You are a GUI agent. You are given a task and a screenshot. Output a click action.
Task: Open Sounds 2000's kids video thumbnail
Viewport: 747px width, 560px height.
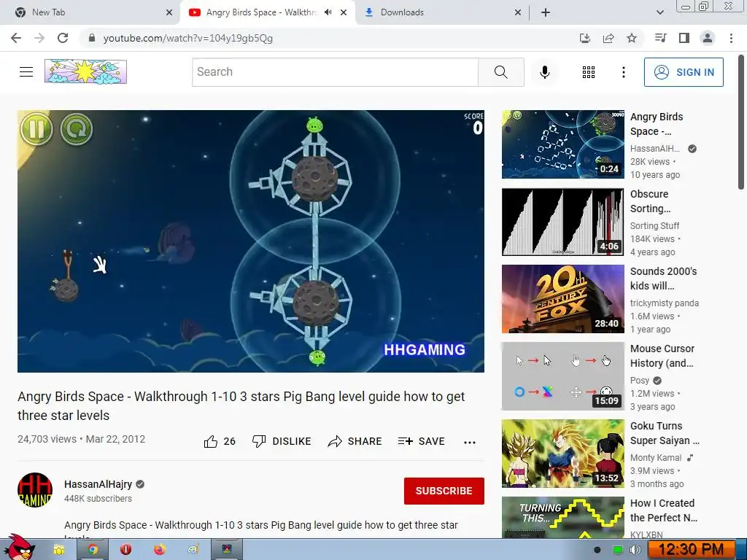point(562,299)
